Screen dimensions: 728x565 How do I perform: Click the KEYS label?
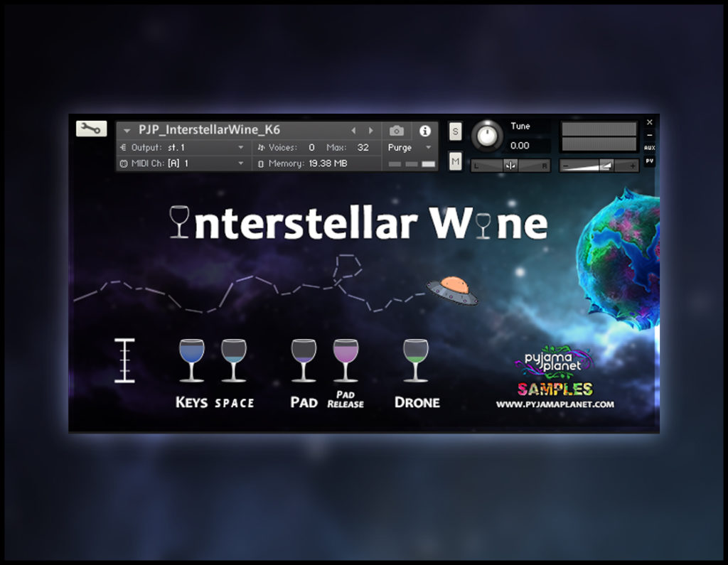(x=191, y=402)
